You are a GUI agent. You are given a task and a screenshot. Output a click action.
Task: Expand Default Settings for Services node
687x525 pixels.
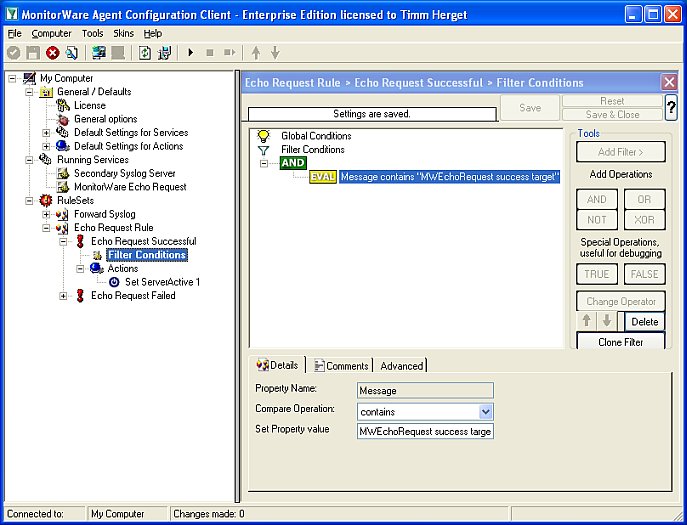[46, 132]
